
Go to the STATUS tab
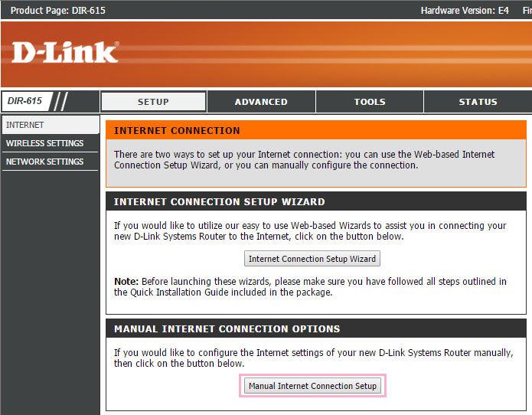478,102
